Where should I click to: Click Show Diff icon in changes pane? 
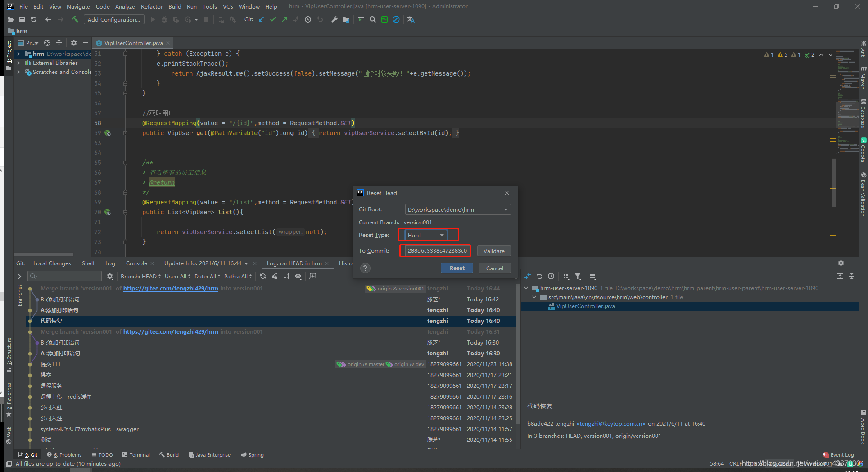[528, 276]
